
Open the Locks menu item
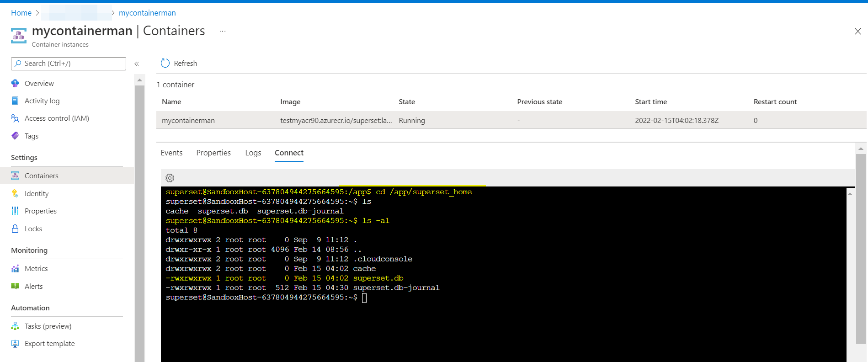(33, 229)
